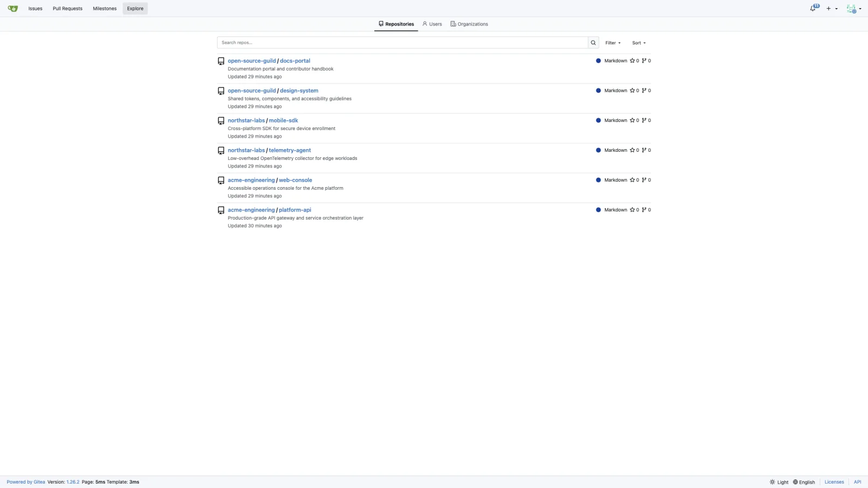868x488 pixels.
Task: Click the fork icon for mobile-sdk row
Action: click(x=644, y=120)
